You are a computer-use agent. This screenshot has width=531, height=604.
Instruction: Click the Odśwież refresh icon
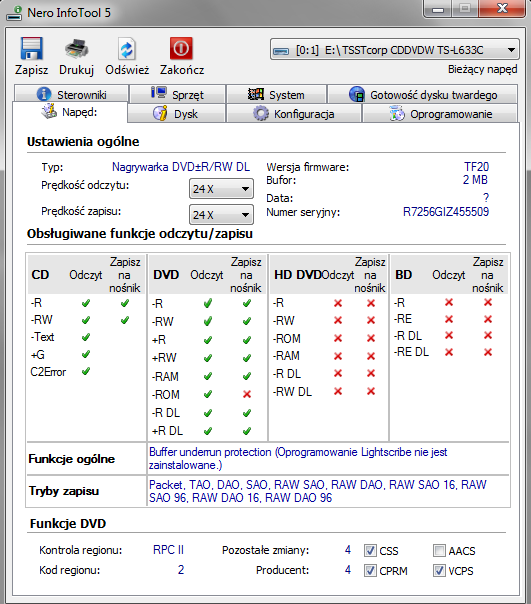[126, 49]
